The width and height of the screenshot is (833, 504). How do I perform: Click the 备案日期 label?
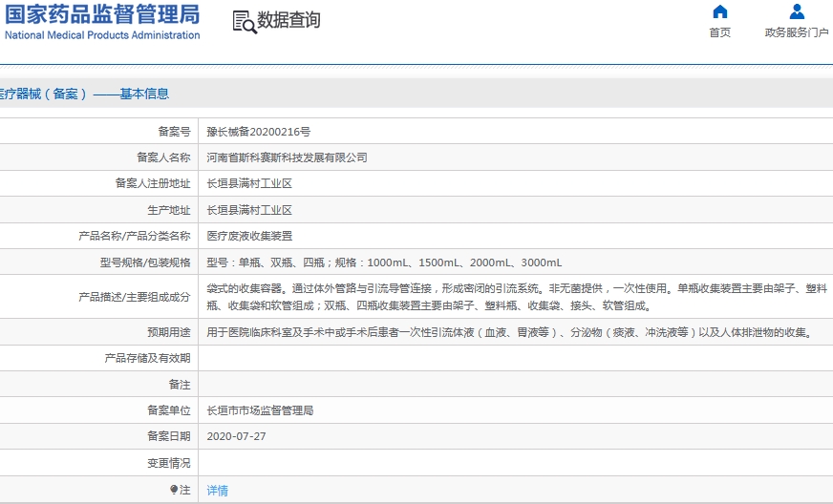coord(169,436)
